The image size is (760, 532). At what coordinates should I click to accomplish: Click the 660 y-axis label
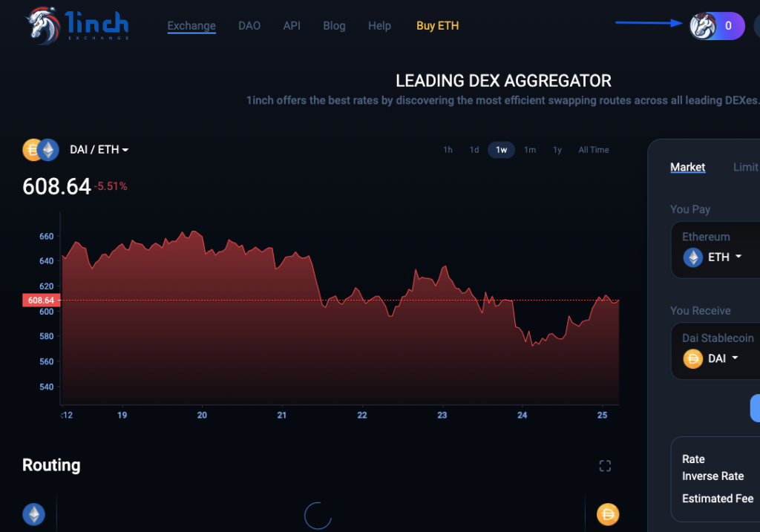tap(47, 237)
